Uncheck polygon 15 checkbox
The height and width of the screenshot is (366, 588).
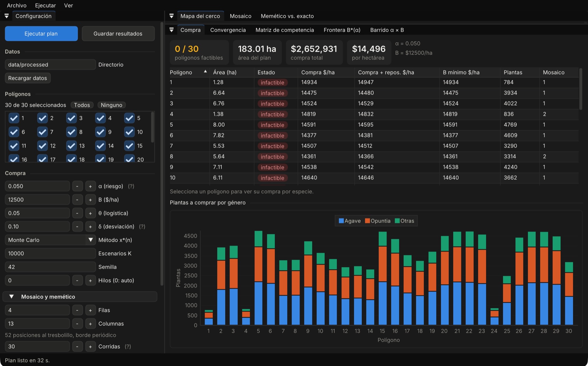pos(129,146)
